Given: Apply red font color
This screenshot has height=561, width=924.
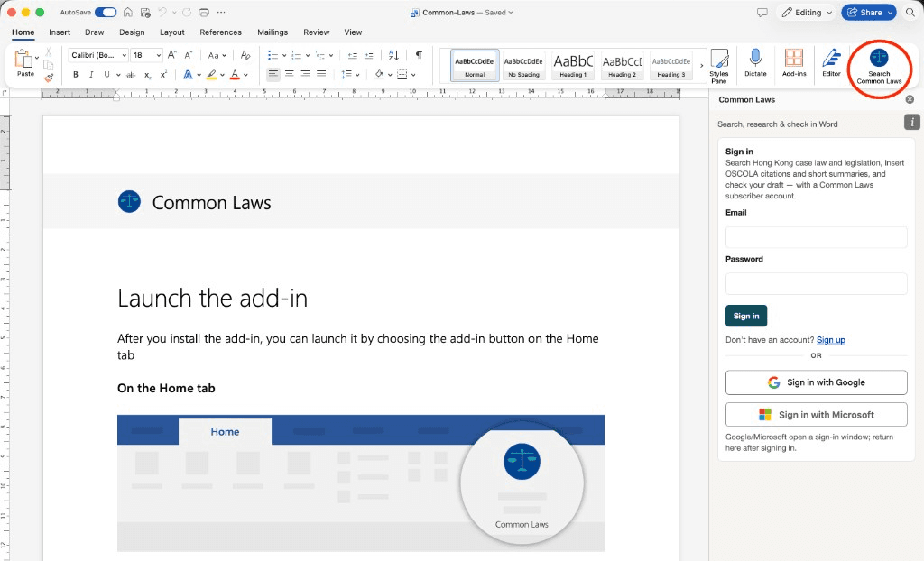Looking at the screenshot, I should point(235,75).
